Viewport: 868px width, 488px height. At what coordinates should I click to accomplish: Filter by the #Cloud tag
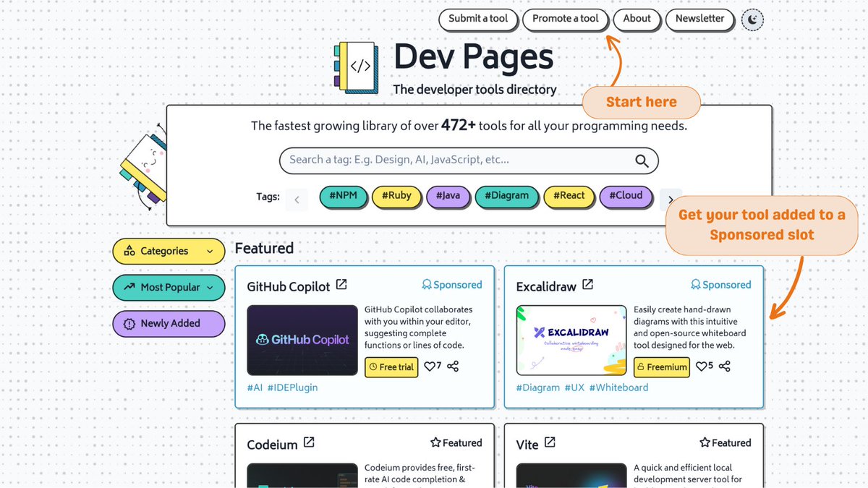point(626,196)
